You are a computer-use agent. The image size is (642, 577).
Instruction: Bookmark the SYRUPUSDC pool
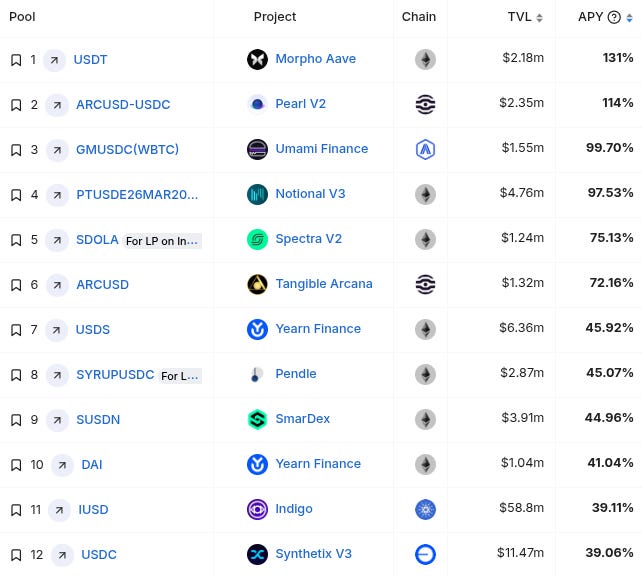click(x=16, y=375)
